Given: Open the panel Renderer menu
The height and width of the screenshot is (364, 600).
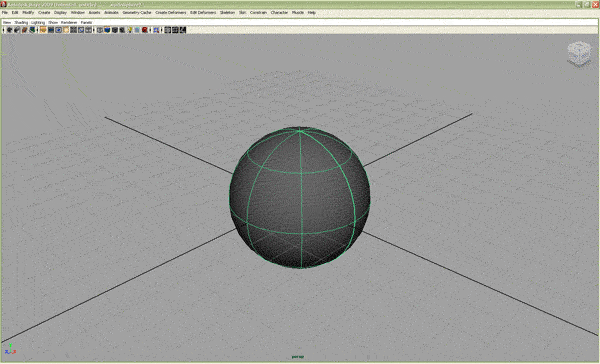Looking at the screenshot, I should [x=69, y=23].
